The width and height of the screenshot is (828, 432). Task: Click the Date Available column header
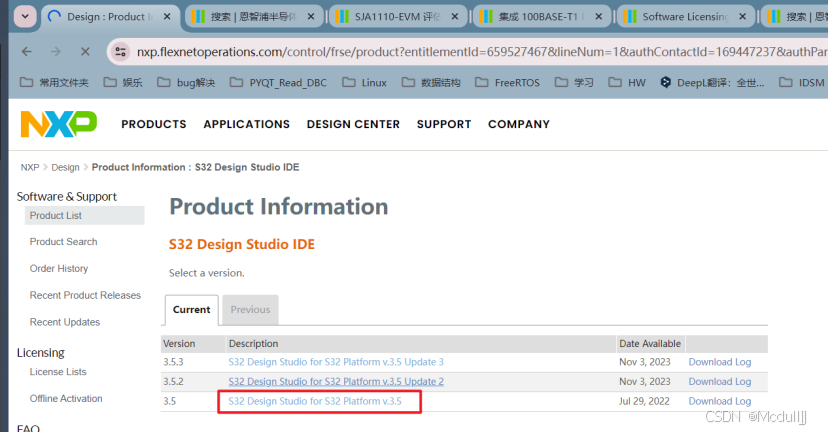click(x=650, y=344)
